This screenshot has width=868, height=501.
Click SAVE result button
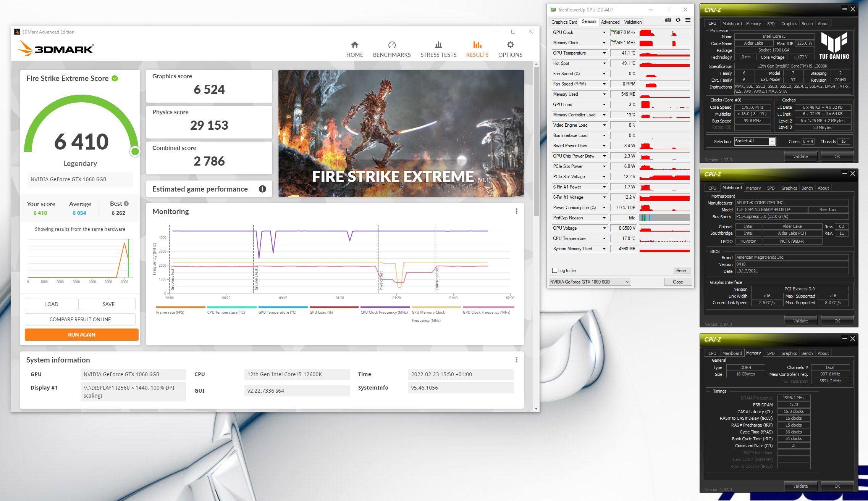[x=108, y=304]
